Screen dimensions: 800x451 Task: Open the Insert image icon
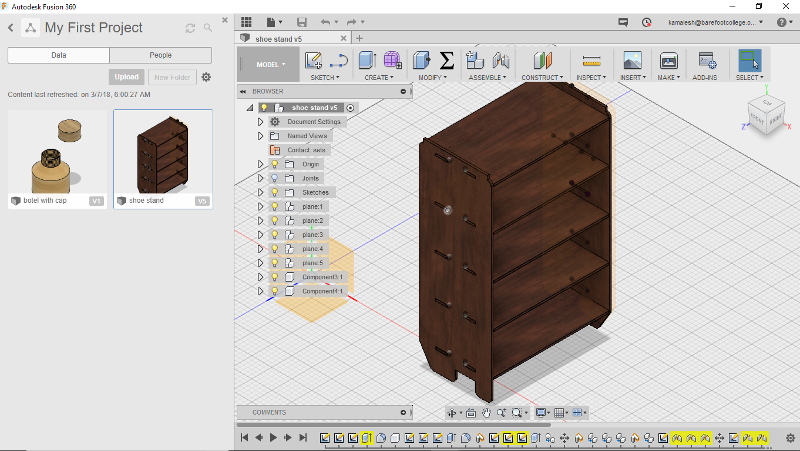click(632, 61)
